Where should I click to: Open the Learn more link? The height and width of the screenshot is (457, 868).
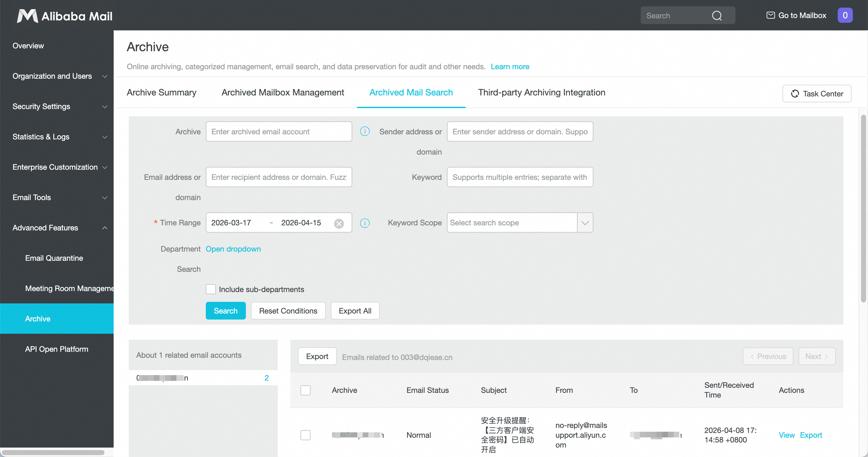click(x=509, y=66)
